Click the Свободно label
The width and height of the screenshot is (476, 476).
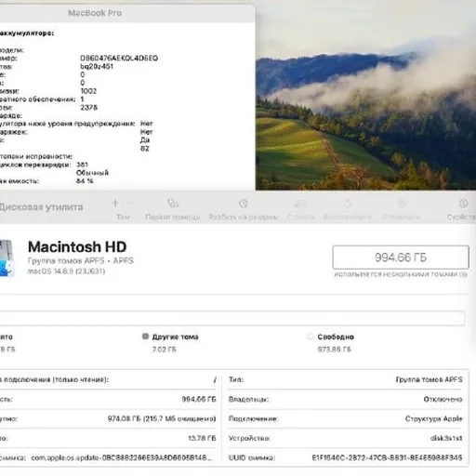click(x=336, y=337)
